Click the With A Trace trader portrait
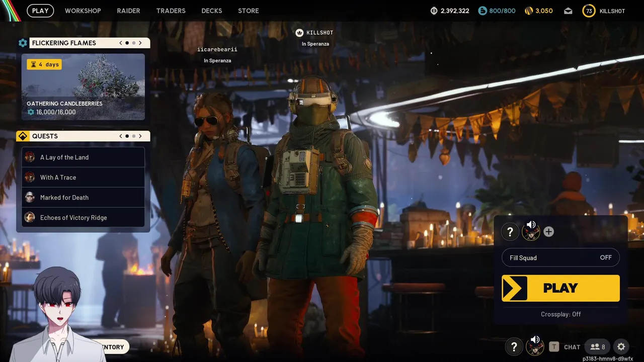644x362 pixels. 30,177
